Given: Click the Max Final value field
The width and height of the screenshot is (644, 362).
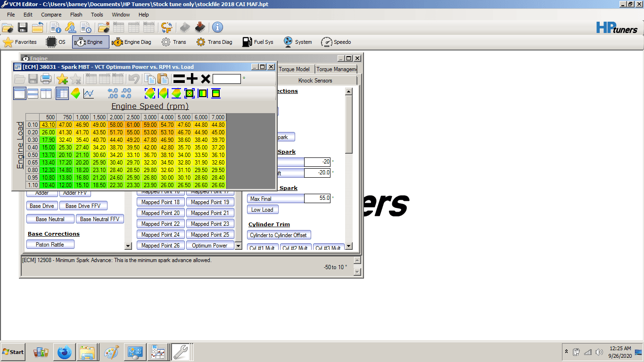Looking at the screenshot, I should click(x=317, y=198).
